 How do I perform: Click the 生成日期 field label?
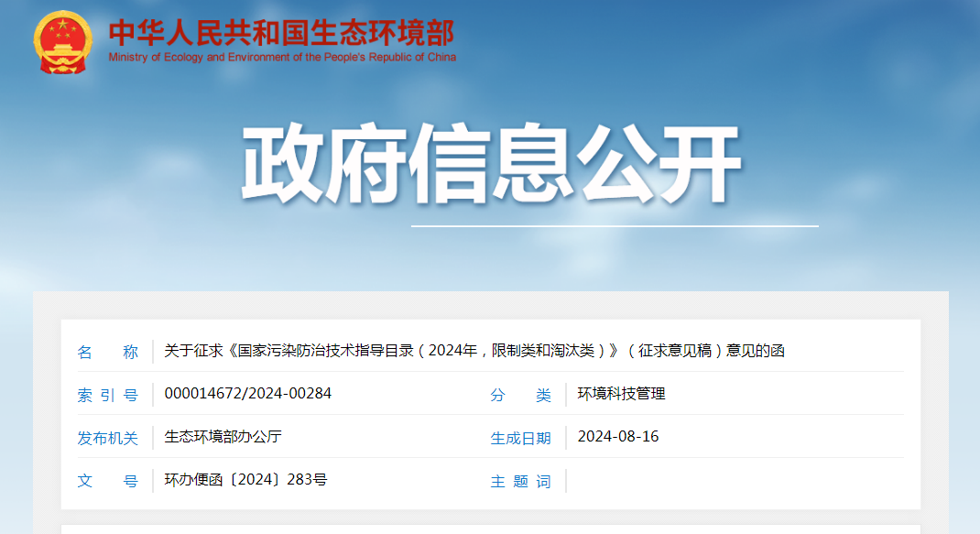tap(520, 438)
